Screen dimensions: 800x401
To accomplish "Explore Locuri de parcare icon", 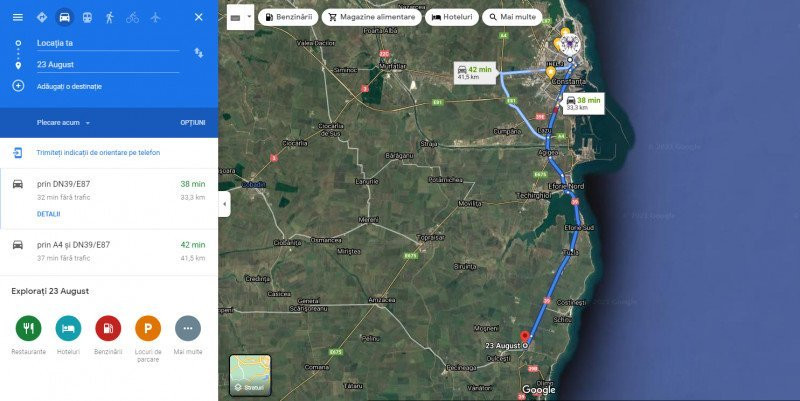I will [x=148, y=328].
